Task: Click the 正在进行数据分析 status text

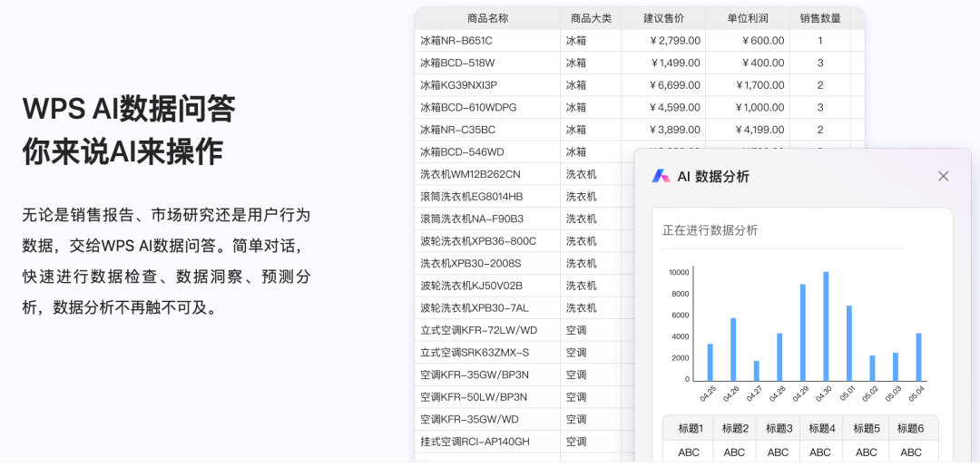Action: click(710, 230)
